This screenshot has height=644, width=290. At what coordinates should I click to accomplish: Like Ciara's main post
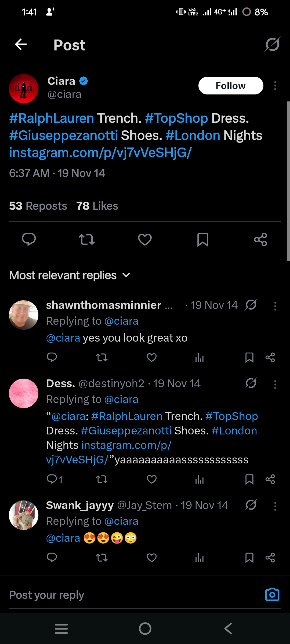(145, 239)
